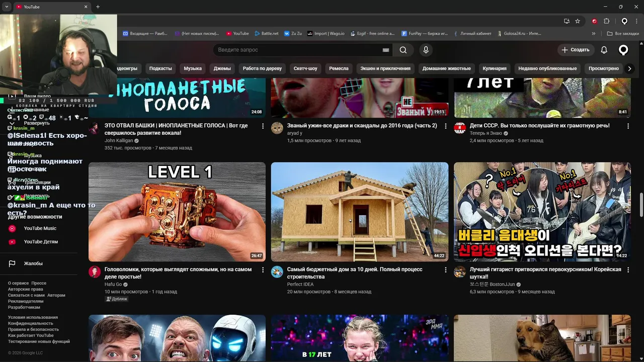Click the Создать button
Screen dimensions: 644x362
[x=576, y=50]
